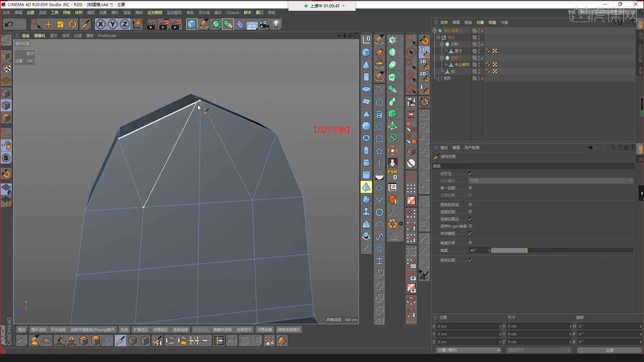Toggle Y axis lock icon

tap(113, 24)
